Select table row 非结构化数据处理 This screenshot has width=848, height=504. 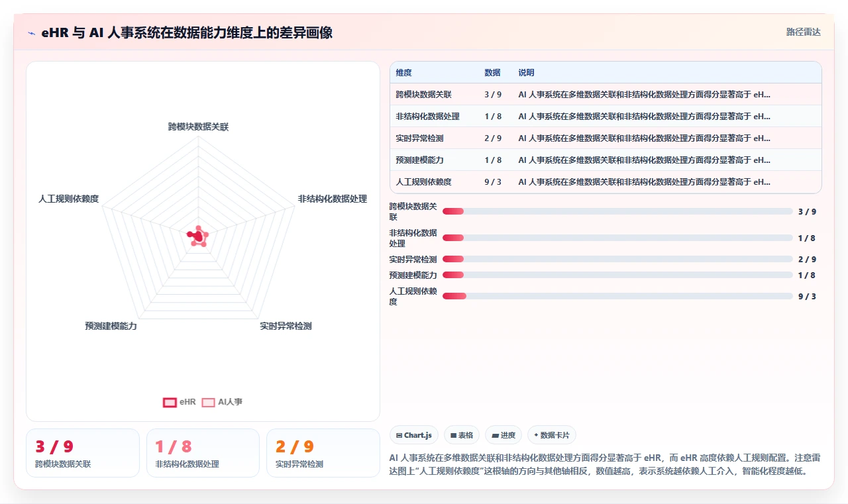tap(606, 117)
